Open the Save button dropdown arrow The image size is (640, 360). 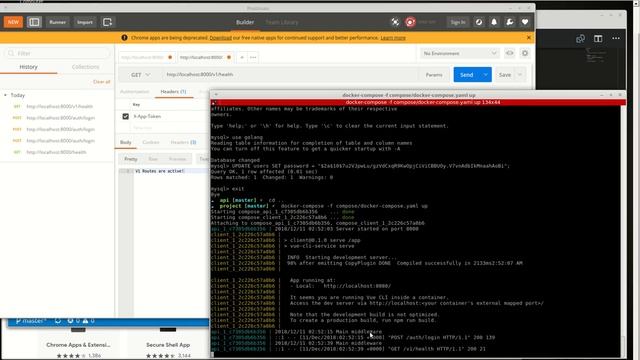[x=520, y=75]
